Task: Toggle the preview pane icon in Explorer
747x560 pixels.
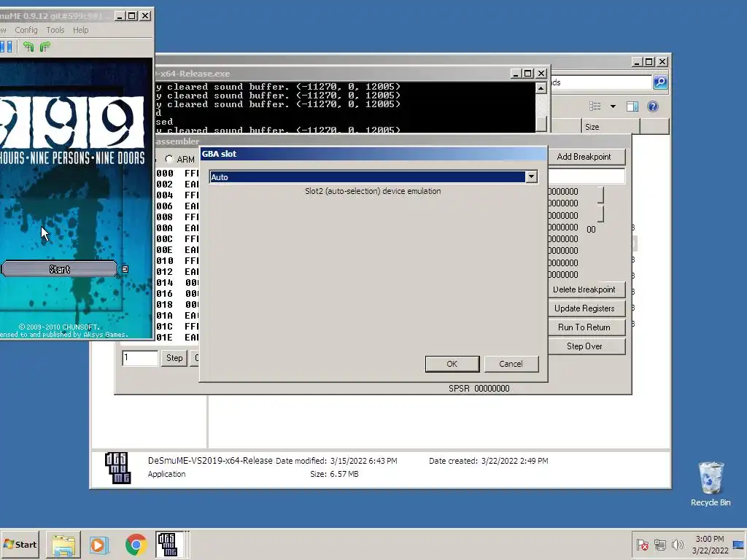Action: 632,106
